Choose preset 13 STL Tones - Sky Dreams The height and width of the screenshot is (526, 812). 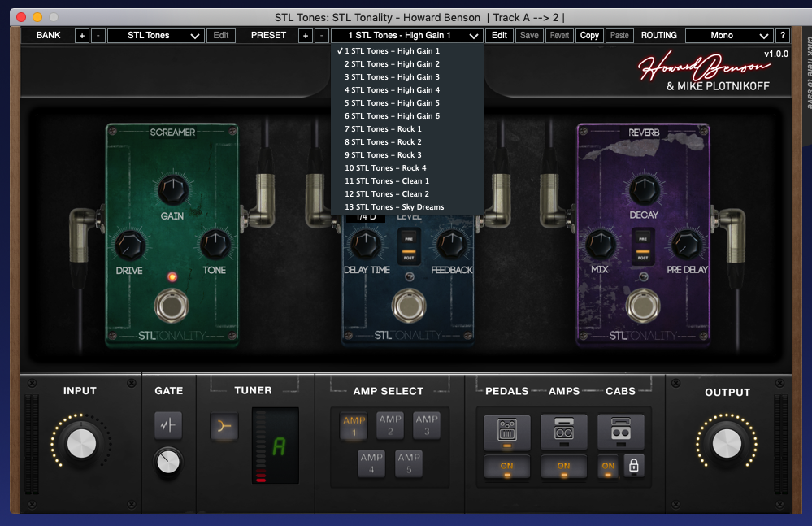pos(407,207)
